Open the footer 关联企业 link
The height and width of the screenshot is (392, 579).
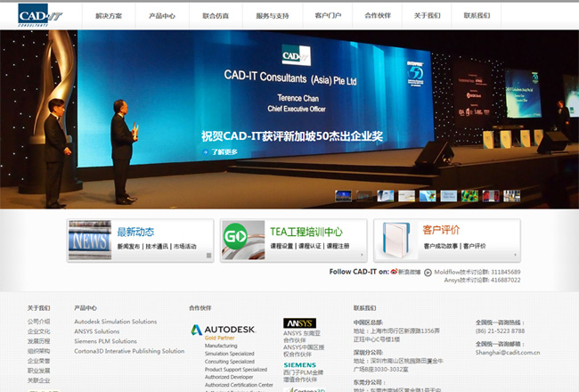click(x=39, y=380)
